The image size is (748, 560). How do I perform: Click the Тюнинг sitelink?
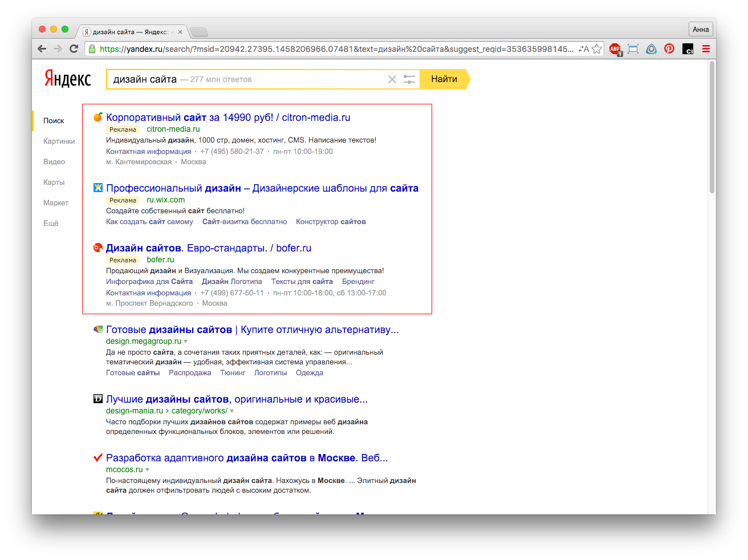(233, 373)
